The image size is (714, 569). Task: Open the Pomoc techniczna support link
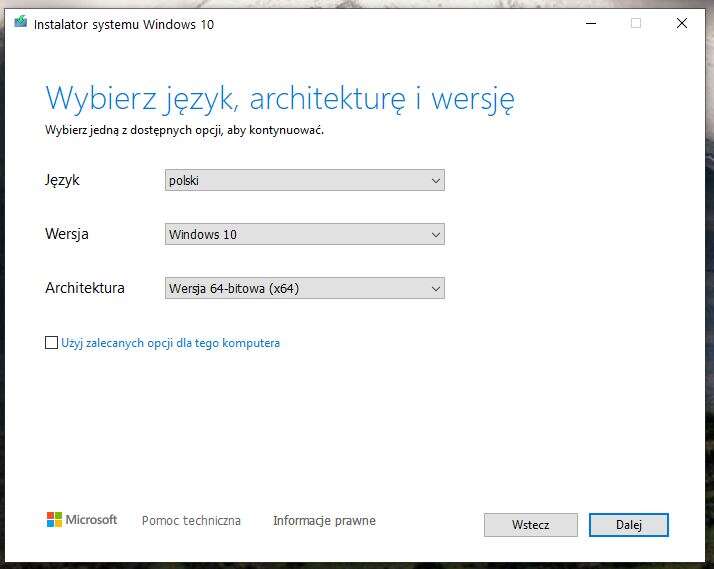[x=191, y=521]
